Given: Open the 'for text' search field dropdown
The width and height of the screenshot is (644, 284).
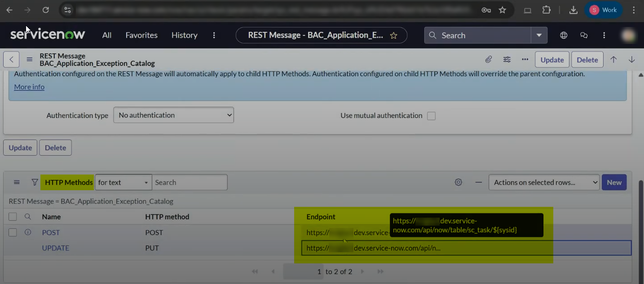Looking at the screenshot, I should tap(123, 182).
